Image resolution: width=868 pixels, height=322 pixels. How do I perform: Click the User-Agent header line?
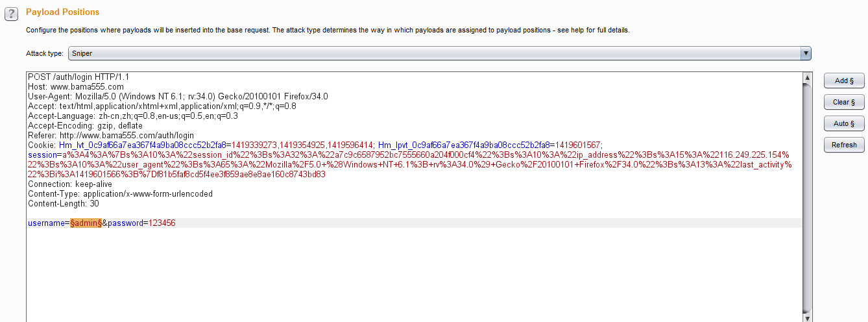coord(178,96)
